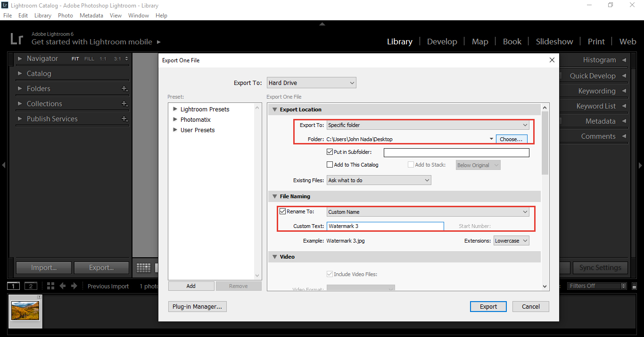
Task: Click the subfolder name input field
Action: (456, 152)
